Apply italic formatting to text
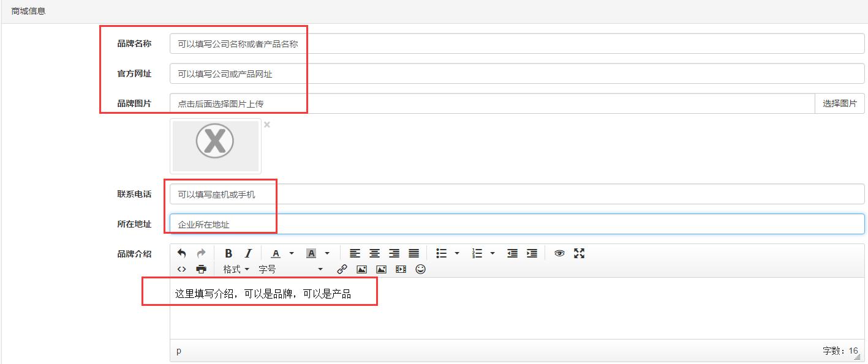The image size is (868, 364). [x=247, y=253]
